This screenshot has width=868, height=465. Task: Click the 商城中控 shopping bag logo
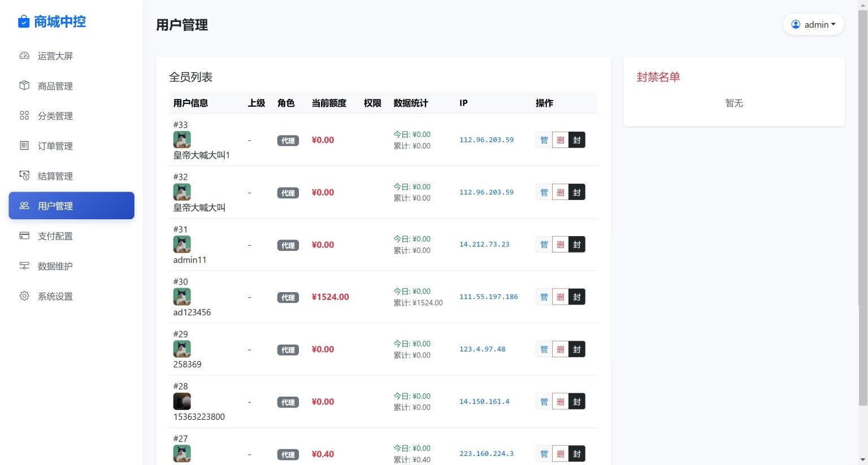point(23,21)
